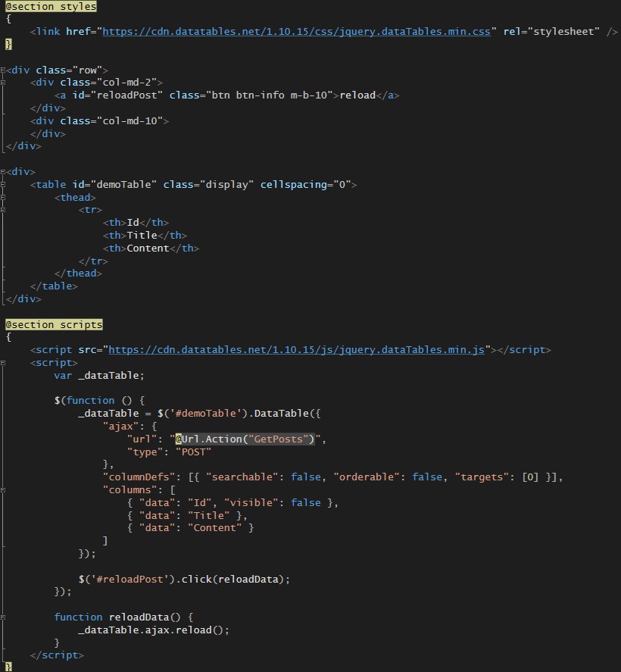Collapse the tr row fold marker

[x=3, y=210]
